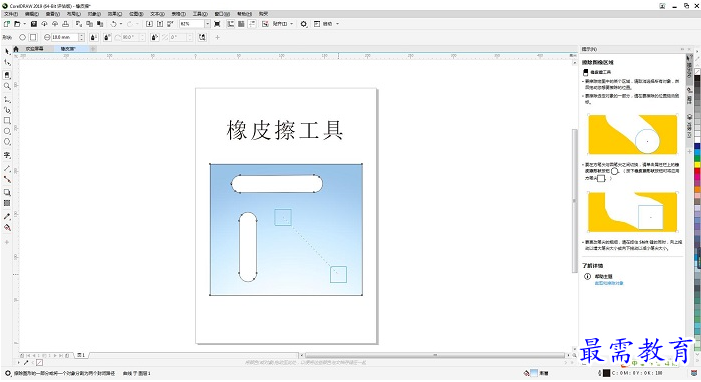Select the Freehand curve tool
701x382 pixels.
pyautogui.click(x=7, y=99)
